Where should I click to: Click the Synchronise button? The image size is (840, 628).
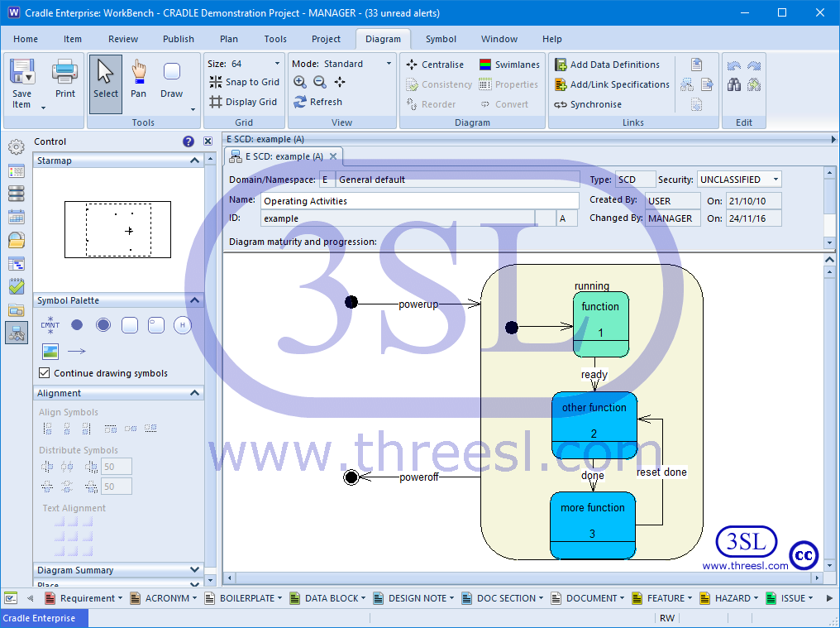588,104
